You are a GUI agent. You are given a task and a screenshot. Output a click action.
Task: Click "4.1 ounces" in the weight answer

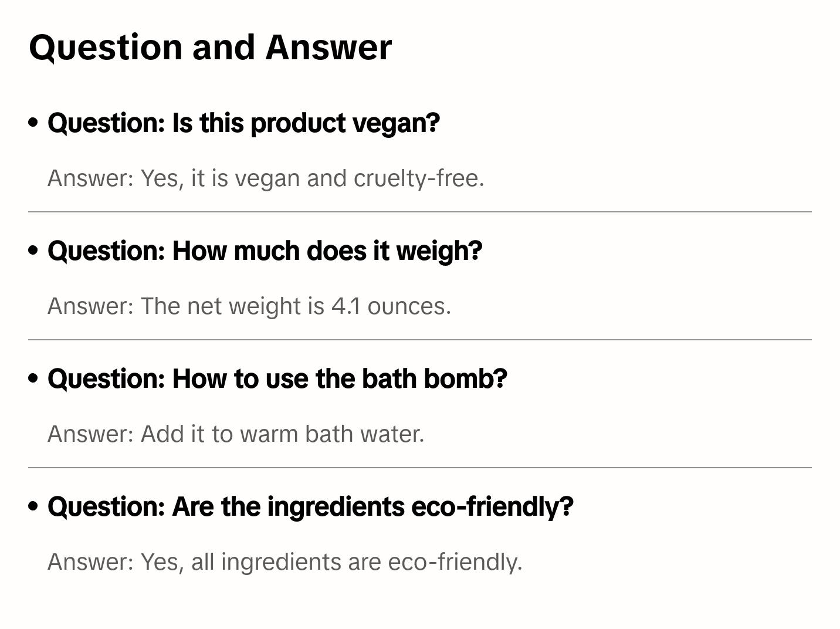pyautogui.click(x=391, y=306)
